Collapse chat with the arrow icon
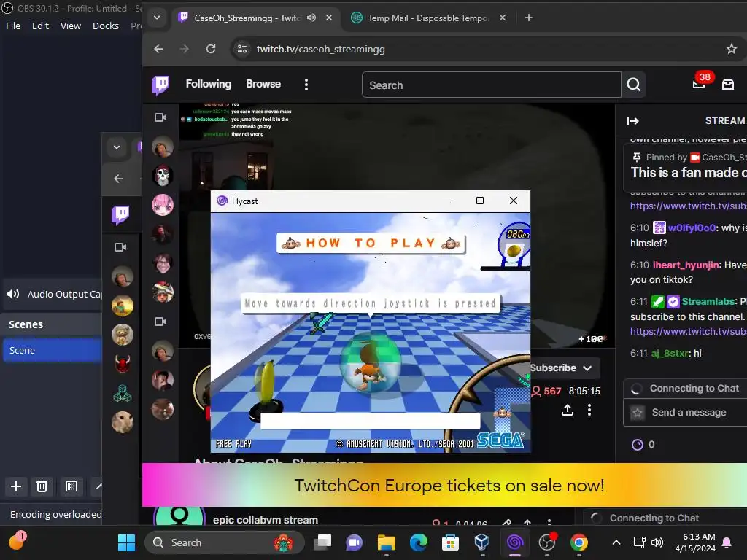Screen dimensions: 747x560 pos(632,121)
